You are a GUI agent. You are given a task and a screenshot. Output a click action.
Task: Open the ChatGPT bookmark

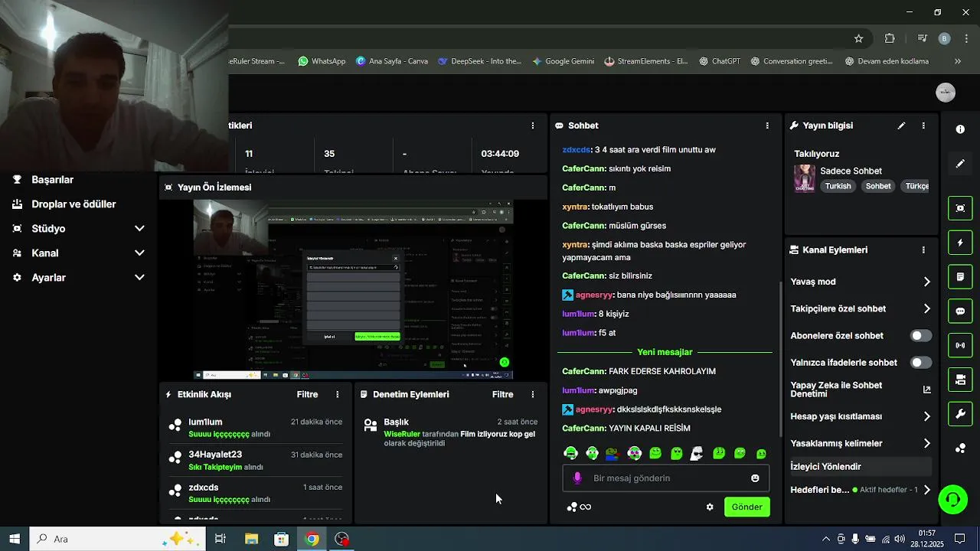coord(719,61)
